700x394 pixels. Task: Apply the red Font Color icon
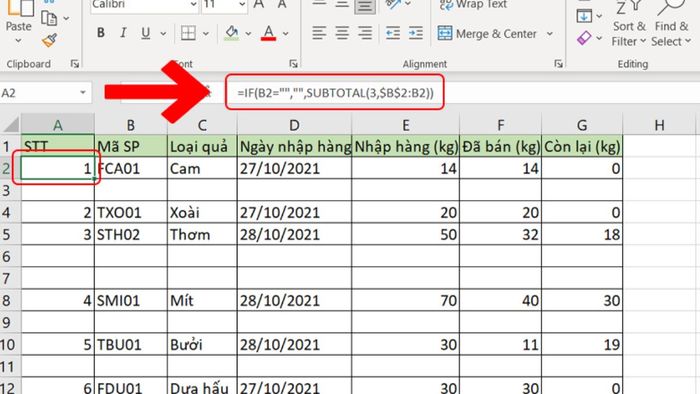[268, 33]
